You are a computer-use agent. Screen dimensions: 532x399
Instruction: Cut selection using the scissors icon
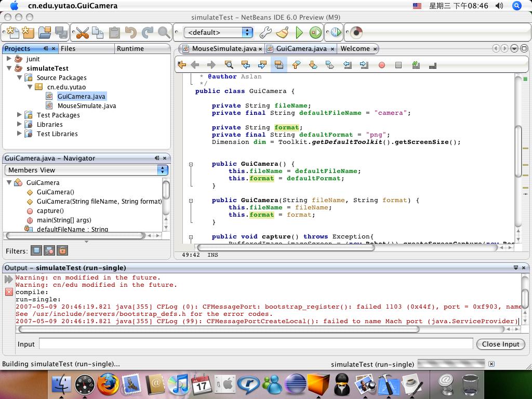coord(83,33)
